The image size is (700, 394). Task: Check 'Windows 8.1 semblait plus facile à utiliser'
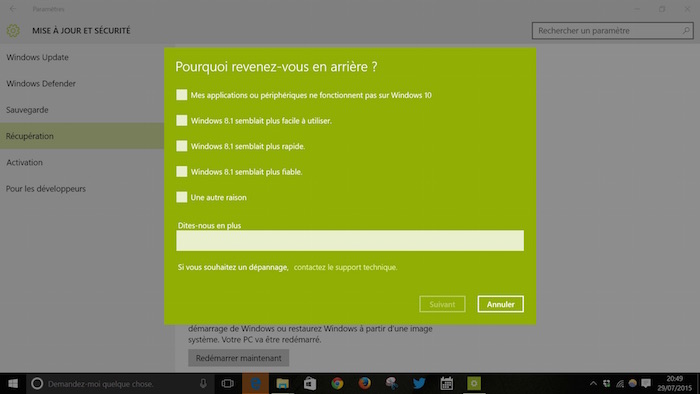click(x=182, y=120)
